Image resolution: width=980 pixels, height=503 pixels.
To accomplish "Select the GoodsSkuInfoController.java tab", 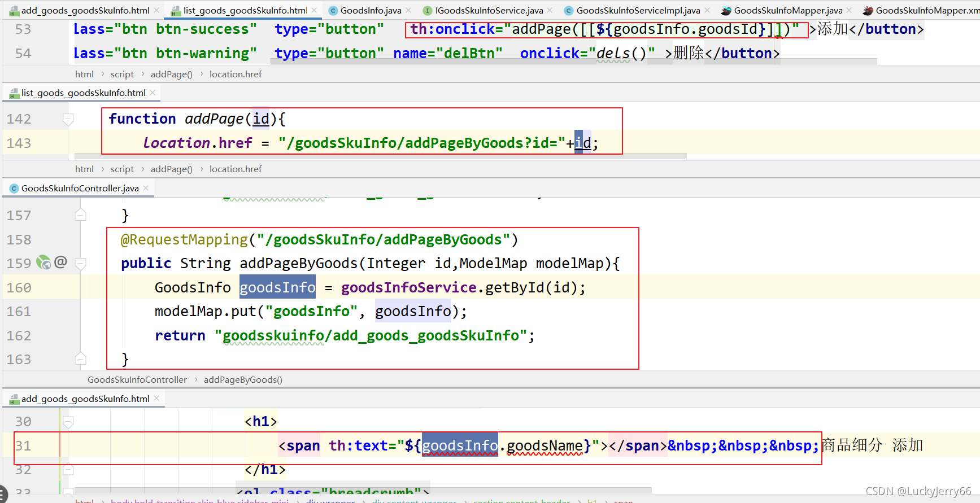I will click(80, 188).
